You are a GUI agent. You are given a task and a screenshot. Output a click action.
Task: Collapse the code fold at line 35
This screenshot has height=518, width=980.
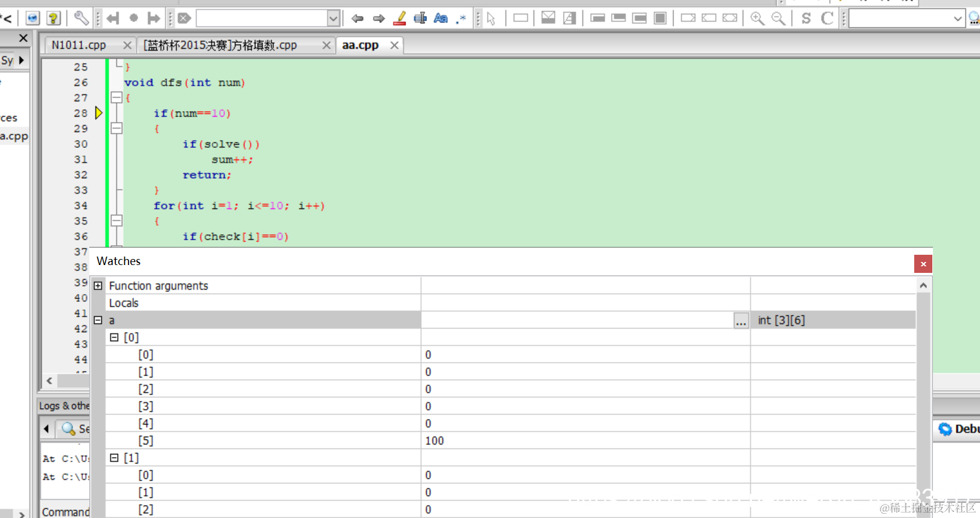(x=116, y=220)
